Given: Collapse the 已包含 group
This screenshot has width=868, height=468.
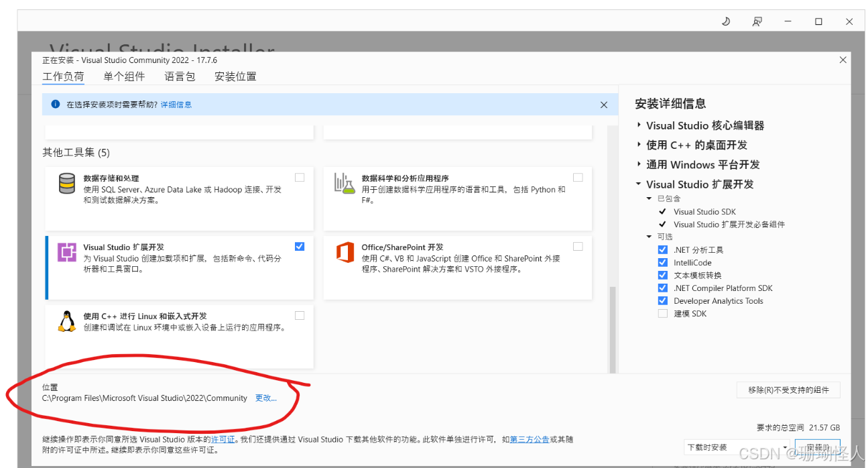Looking at the screenshot, I should pyautogui.click(x=649, y=198).
